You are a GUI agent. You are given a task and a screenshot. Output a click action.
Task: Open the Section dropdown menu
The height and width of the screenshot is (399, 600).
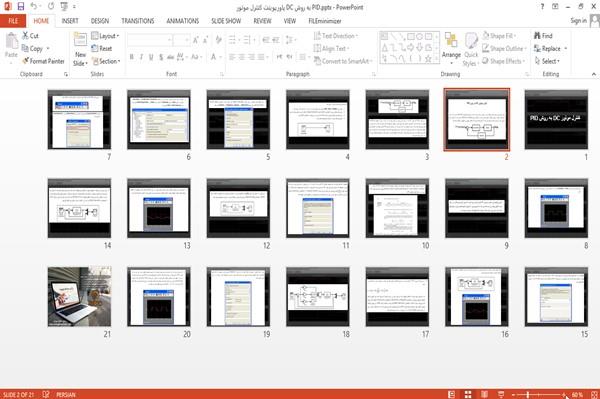point(106,61)
